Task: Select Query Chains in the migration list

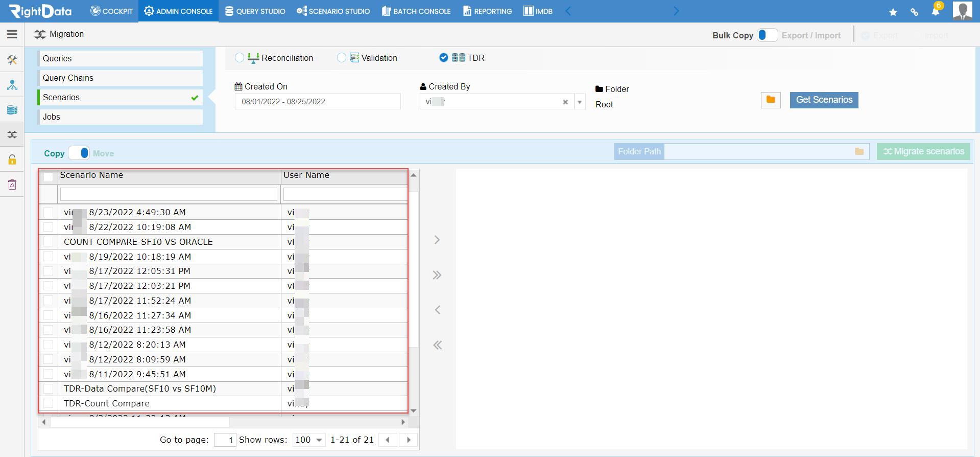Action: (121, 78)
